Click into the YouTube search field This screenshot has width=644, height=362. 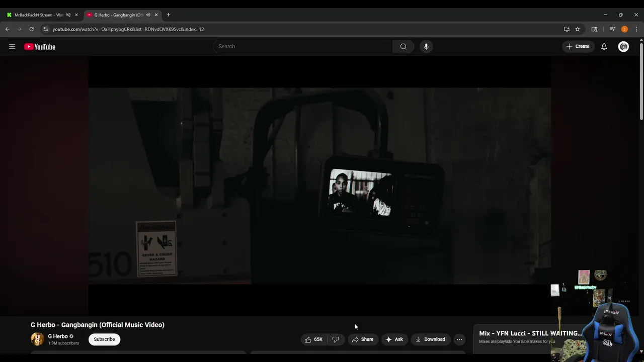click(x=302, y=46)
